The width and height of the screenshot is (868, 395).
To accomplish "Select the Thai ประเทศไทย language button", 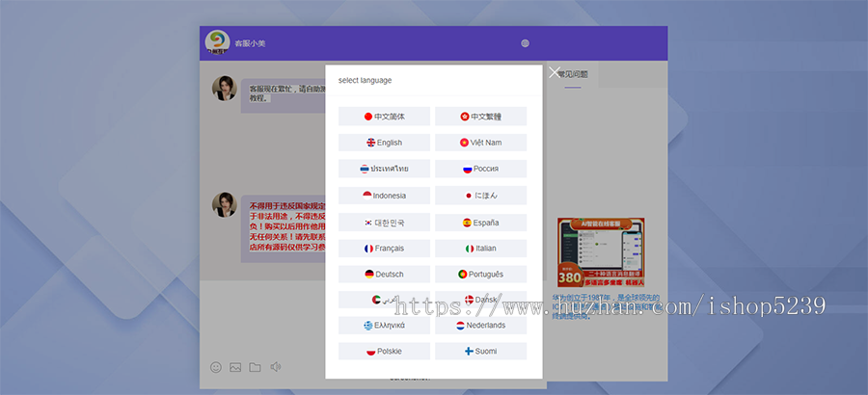I will tap(384, 169).
